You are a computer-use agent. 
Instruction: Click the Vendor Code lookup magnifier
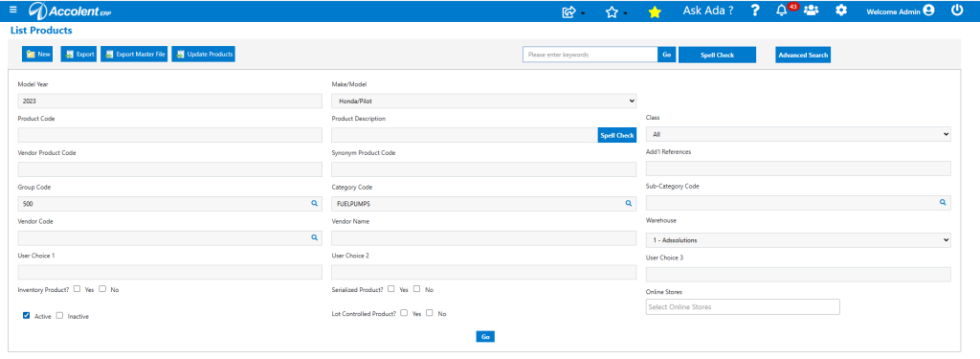[314, 237]
